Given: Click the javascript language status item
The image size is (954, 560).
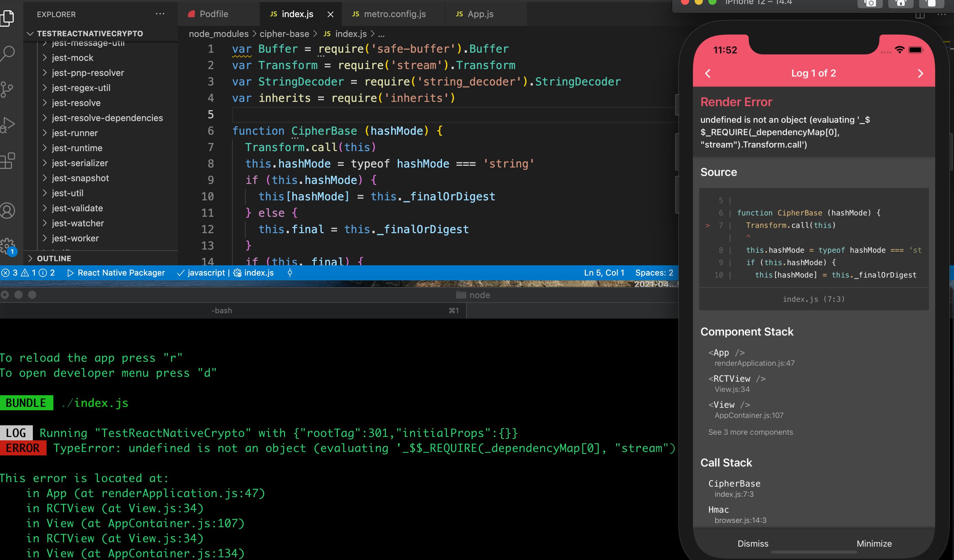Looking at the screenshot, I should pos(201,272).
